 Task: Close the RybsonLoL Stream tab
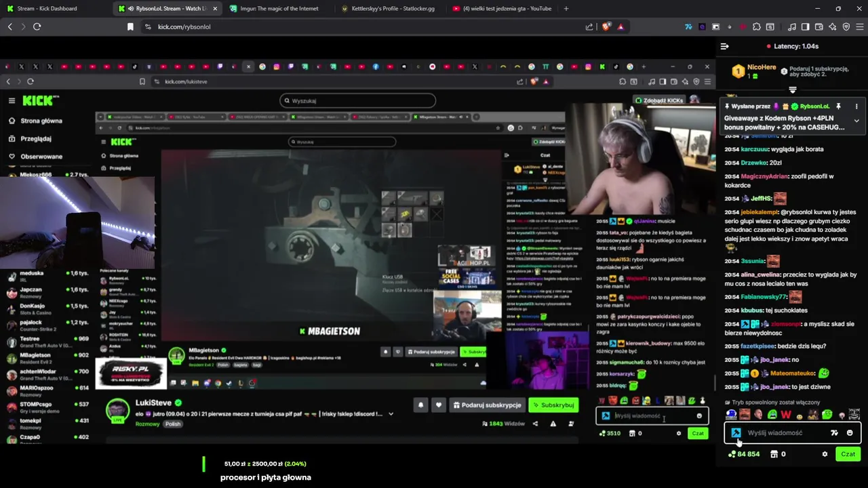tap(215, 9)
